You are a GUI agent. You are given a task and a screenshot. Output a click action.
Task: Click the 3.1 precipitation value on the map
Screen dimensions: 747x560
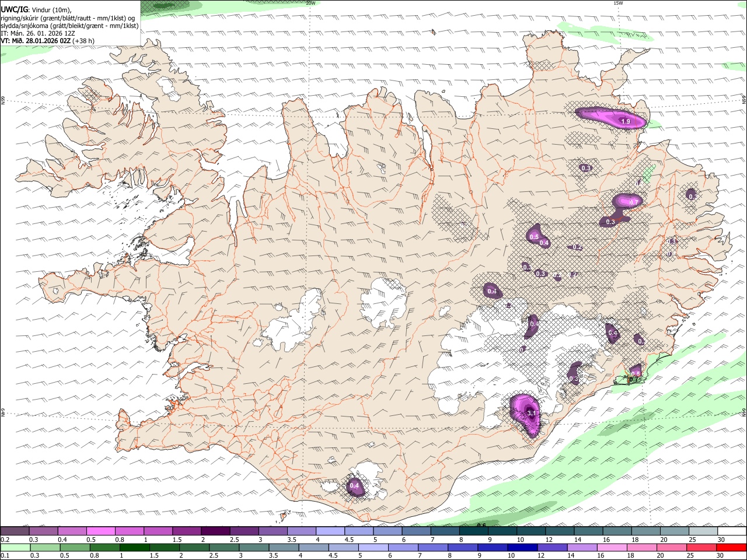point(531,412)
